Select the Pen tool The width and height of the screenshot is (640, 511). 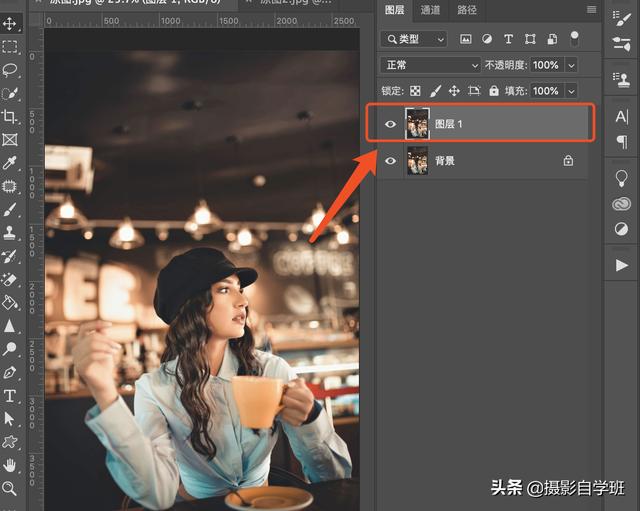(x=9, y=372)
